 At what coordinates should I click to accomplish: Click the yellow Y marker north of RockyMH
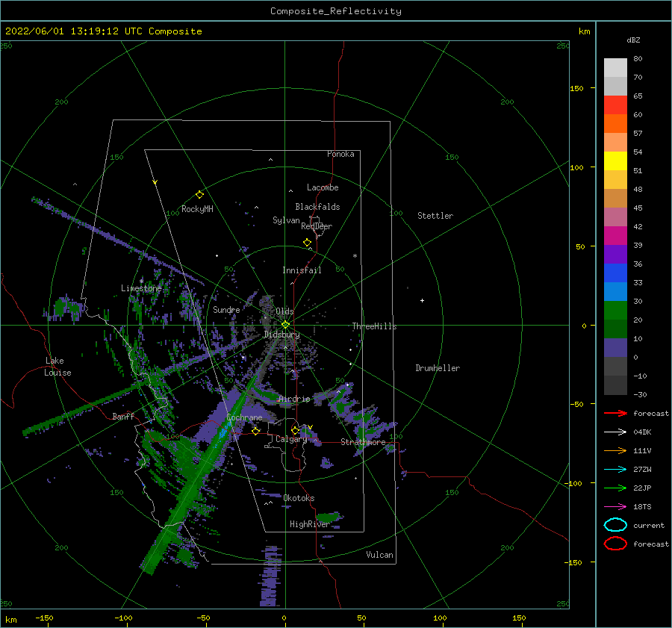[155, 182]
